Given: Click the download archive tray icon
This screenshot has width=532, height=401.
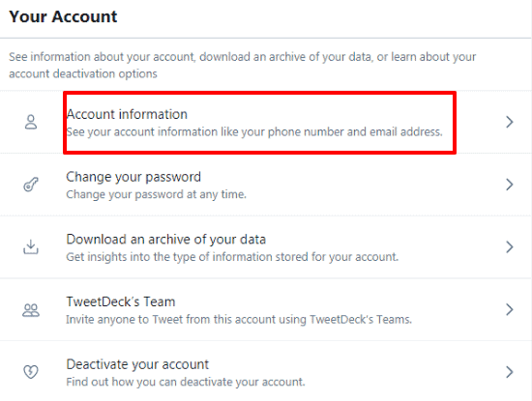Looking at the screenshot, I should tap(31, 246).
